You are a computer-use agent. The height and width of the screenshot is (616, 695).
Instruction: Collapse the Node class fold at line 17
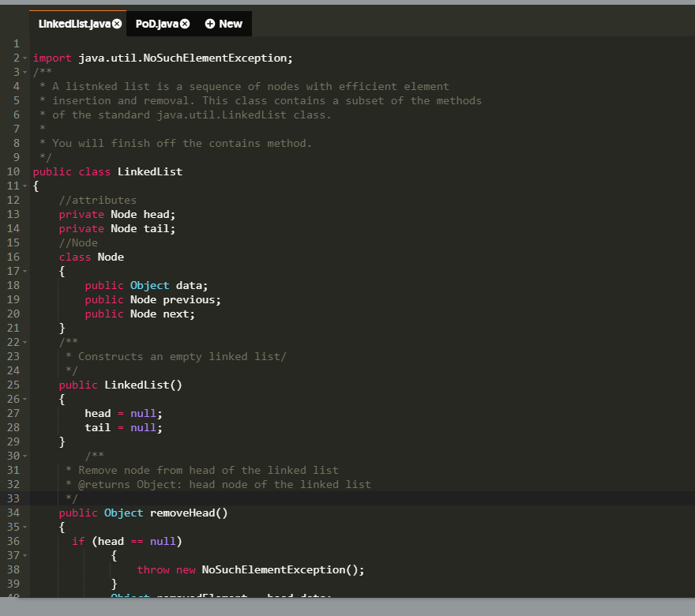point(24,271)
